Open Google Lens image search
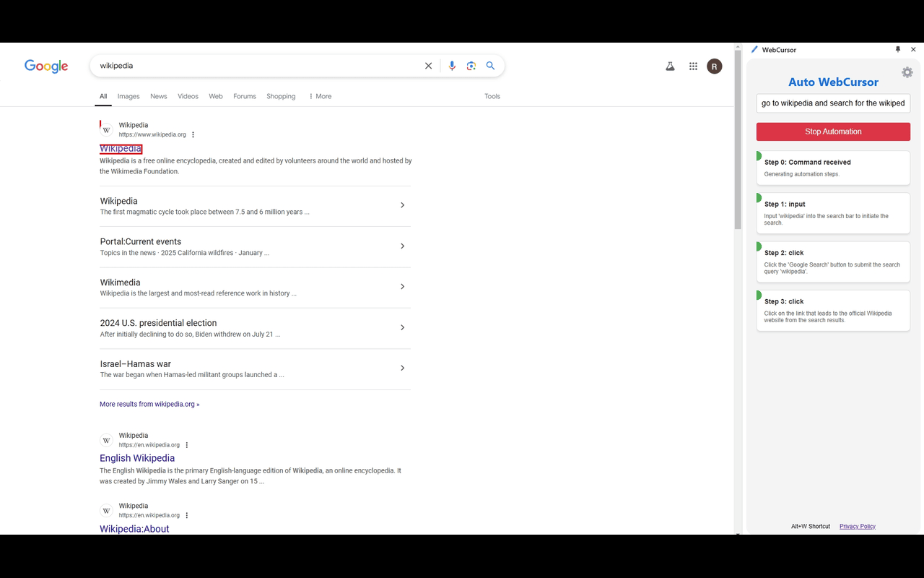 click(x=471, y=66)
